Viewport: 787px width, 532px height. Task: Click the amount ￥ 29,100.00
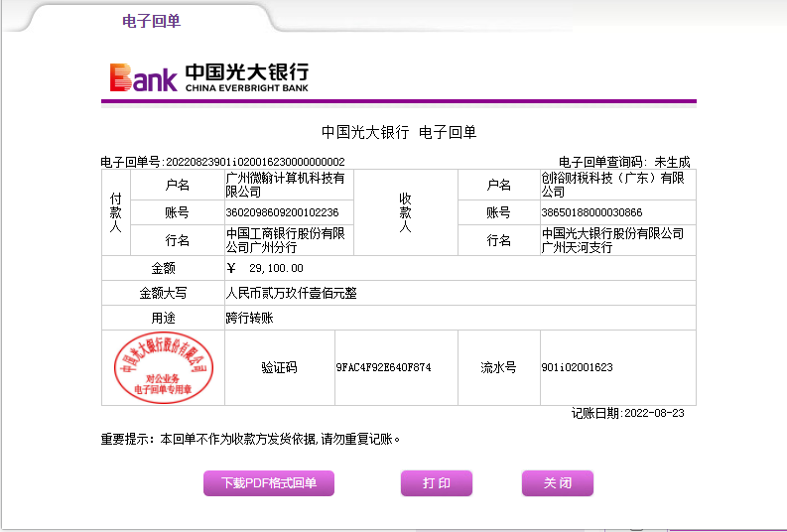tap(265, 268)
